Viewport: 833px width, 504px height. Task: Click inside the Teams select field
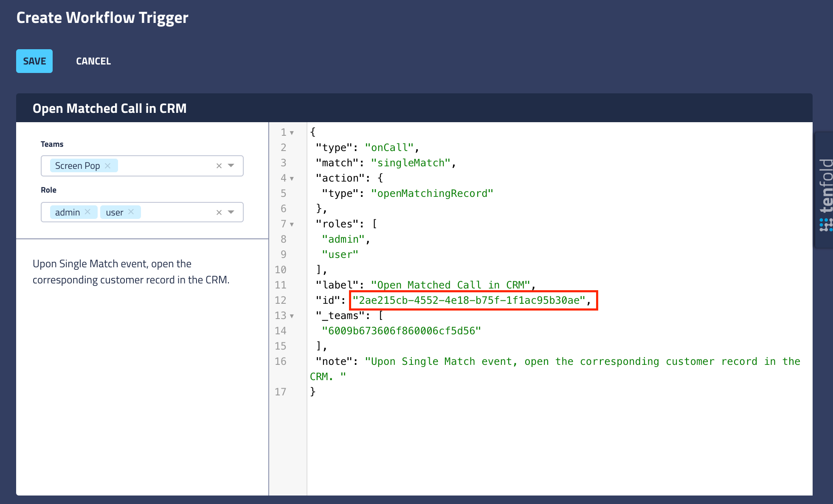142,166
